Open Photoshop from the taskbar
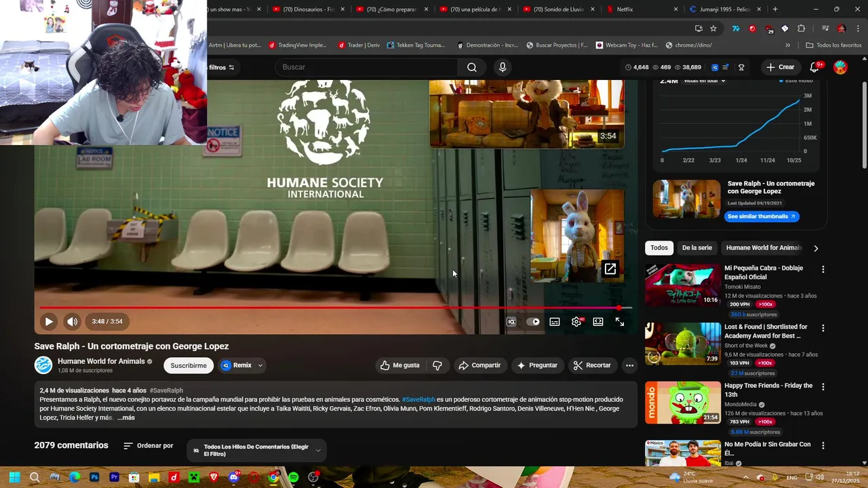868x488 pixels. (94, 477)
